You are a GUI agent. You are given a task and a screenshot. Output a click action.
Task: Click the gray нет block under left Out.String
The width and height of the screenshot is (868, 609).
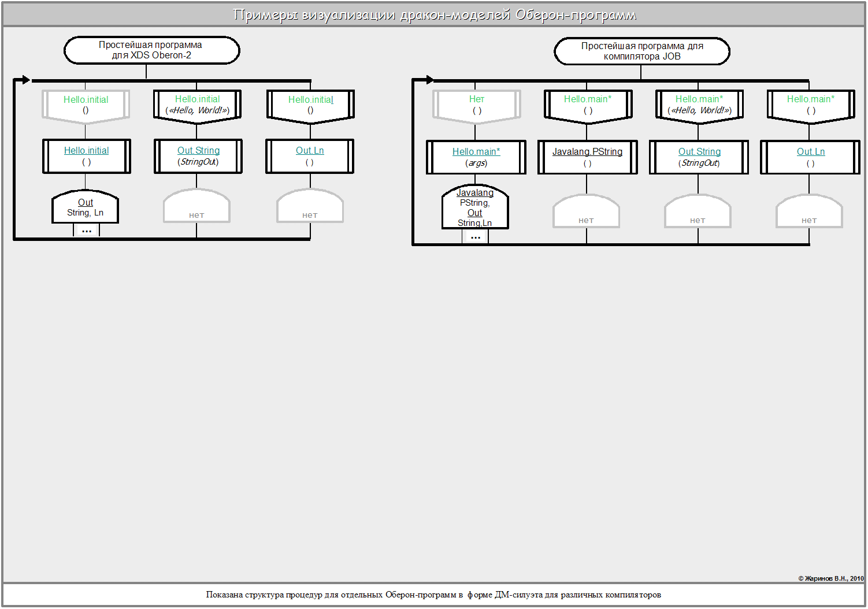click(x=196, y=208)
